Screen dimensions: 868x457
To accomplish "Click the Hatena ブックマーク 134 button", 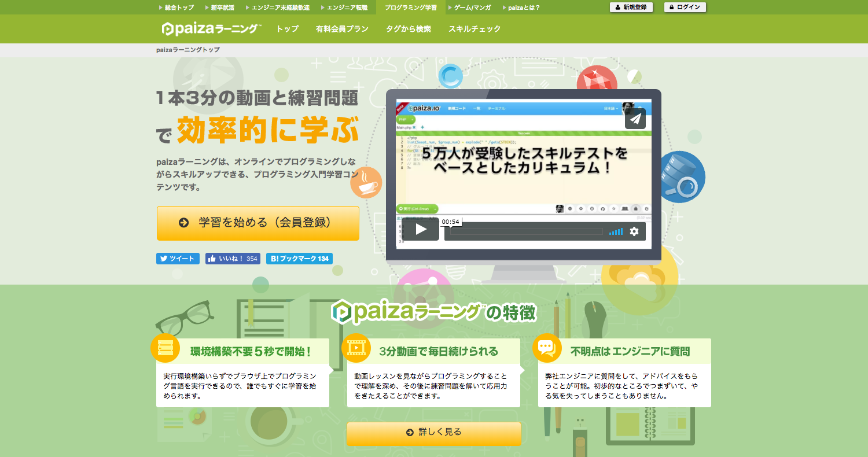I will (299, 259).
